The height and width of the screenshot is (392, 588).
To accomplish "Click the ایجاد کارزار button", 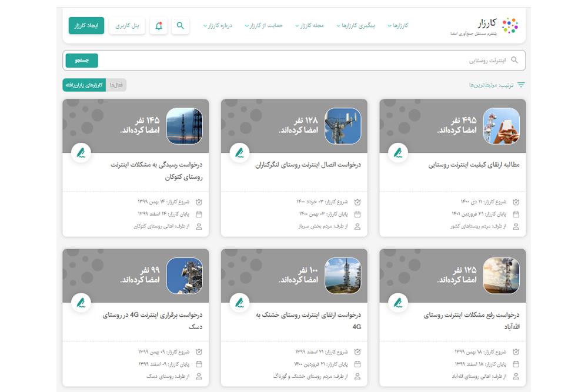I will click(86, 26).
